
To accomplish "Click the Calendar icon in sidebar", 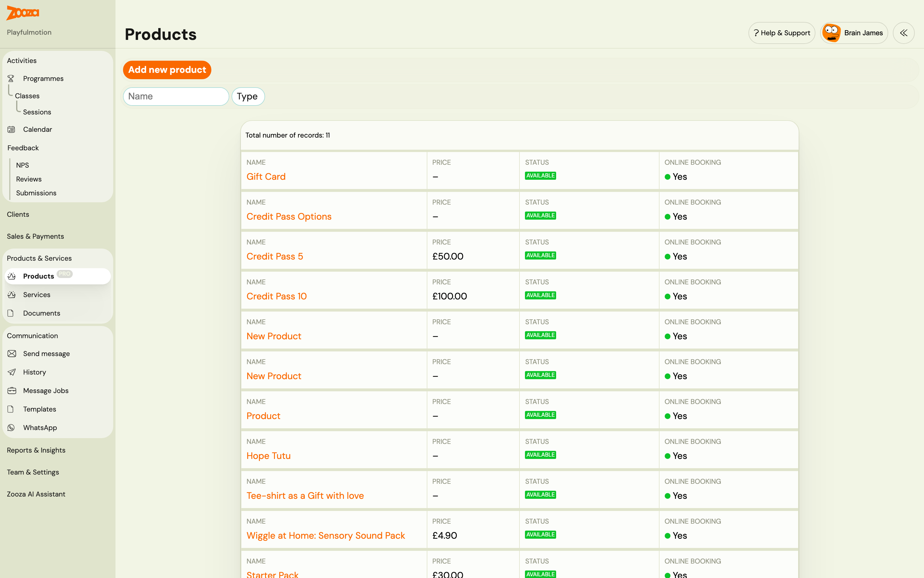I will 12,129.
